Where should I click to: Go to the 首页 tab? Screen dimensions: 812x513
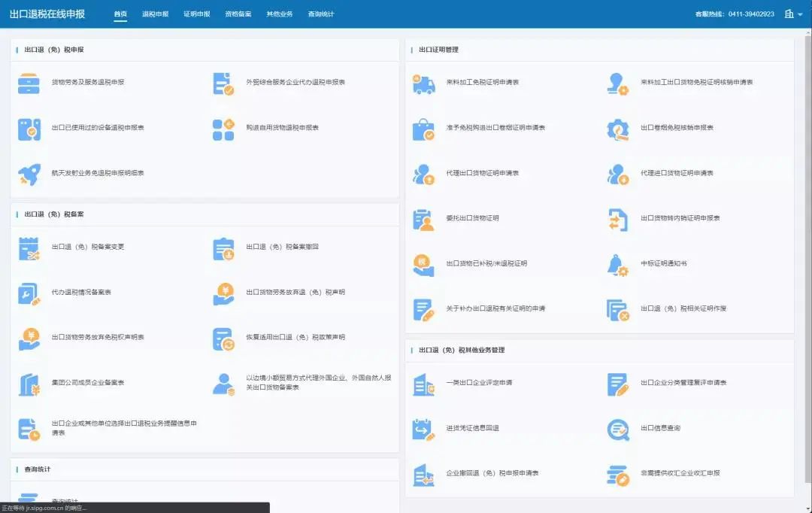120,14
